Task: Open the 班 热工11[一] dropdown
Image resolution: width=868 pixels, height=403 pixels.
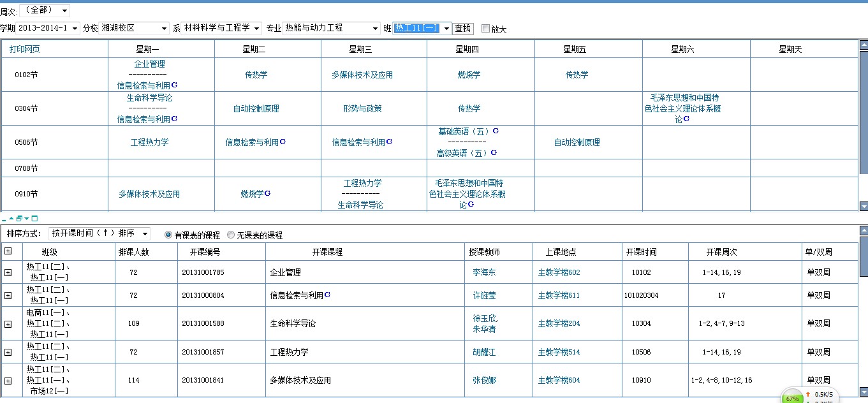Action: pos(422,28)
